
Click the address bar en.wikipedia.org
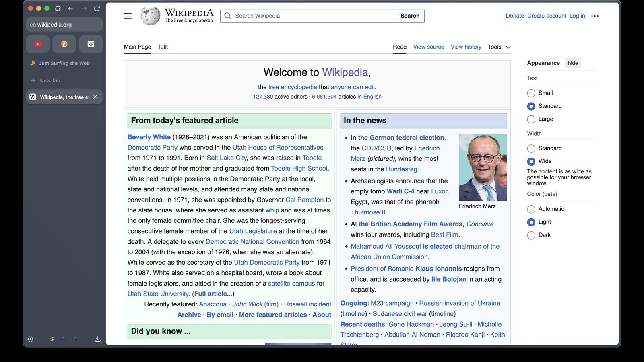(64, 25)
